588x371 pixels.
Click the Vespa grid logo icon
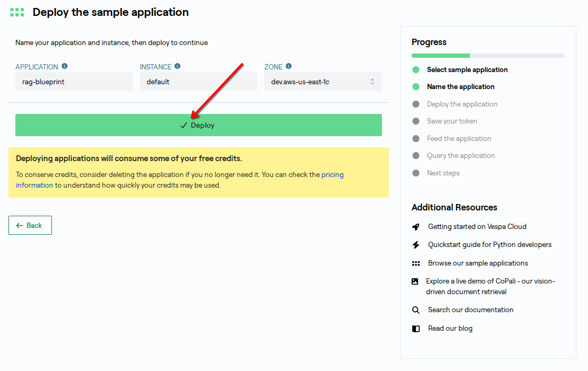pos(17,12)
